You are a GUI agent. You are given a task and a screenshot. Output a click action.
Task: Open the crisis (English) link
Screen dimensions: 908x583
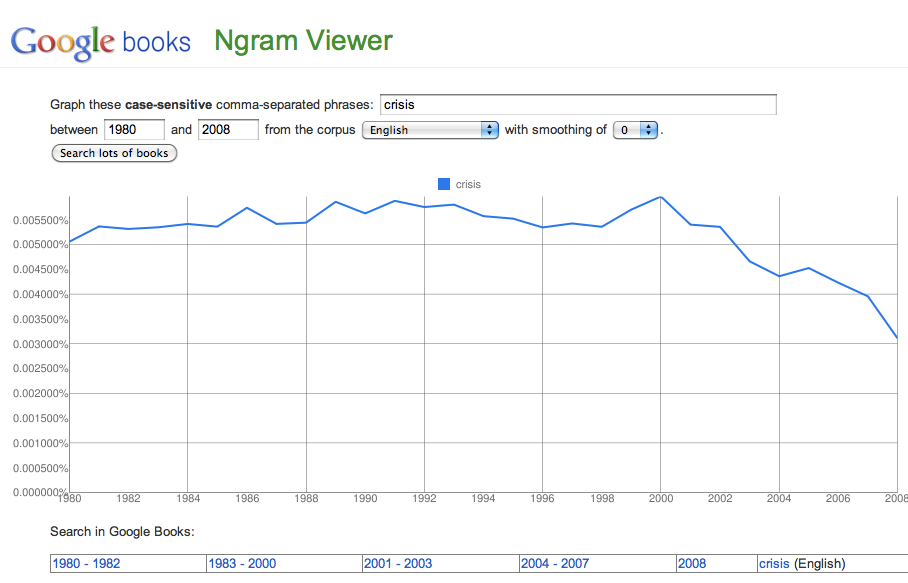pyautogui.click(x=774, y=563)
